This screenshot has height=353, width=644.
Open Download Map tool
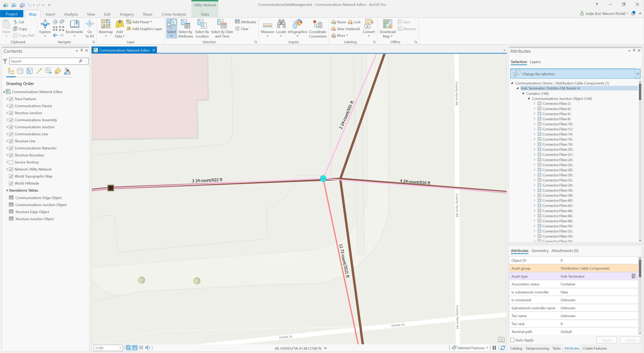387,28
